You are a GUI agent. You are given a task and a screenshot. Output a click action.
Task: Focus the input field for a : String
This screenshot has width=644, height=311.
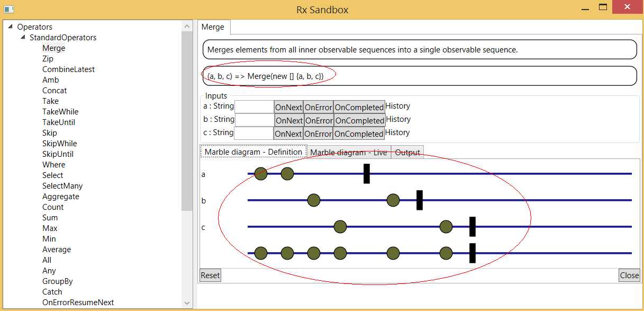(254, 106)
